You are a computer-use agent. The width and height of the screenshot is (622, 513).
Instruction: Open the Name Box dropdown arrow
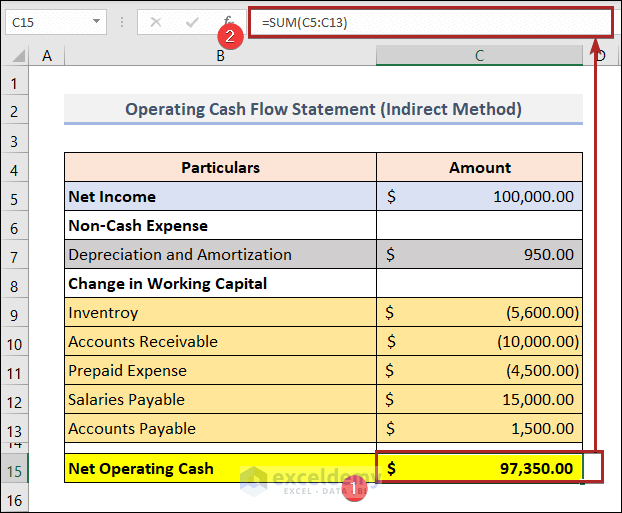tap(96, 21)
